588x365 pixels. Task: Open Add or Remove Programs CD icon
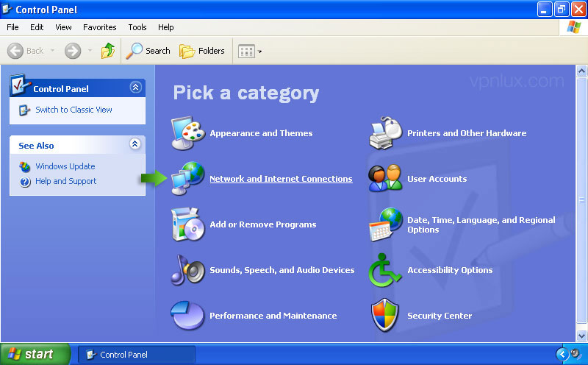point(188,224)
